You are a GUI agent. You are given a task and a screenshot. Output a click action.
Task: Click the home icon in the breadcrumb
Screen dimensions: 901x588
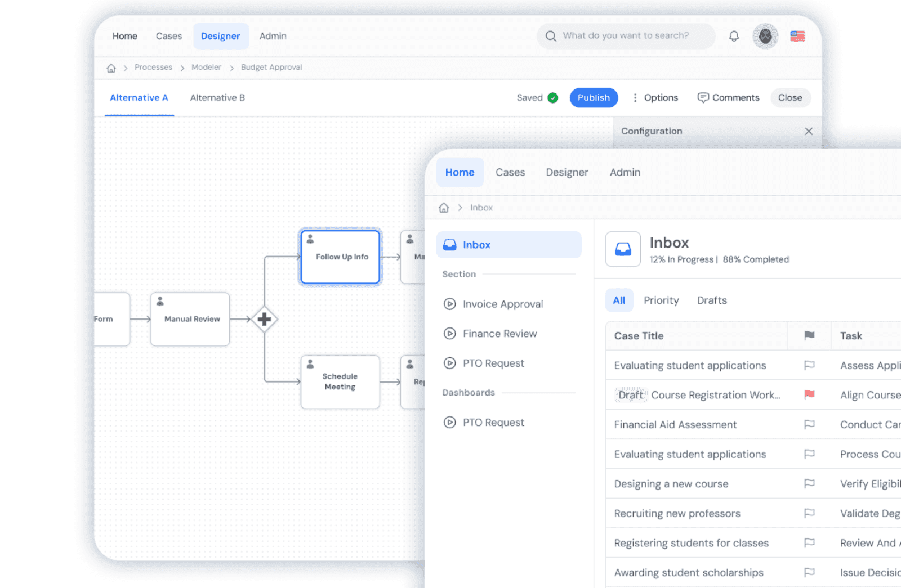click(x=443, y=207)
